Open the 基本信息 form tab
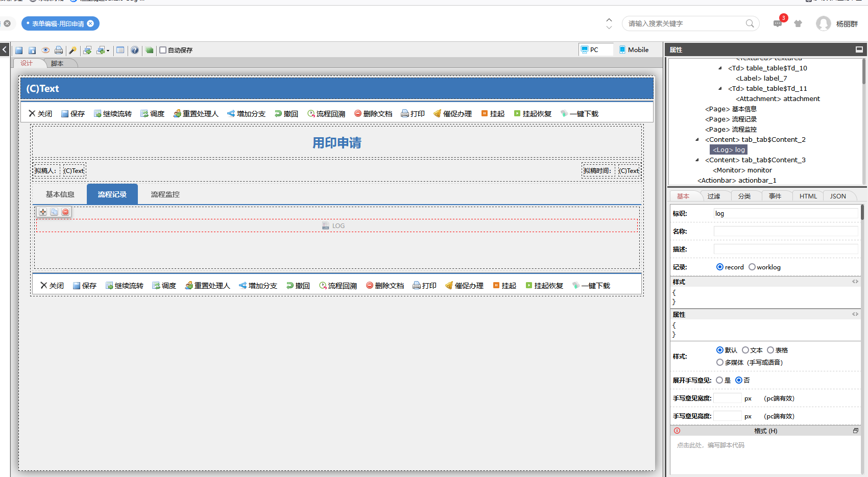 [x=60, y=194]
